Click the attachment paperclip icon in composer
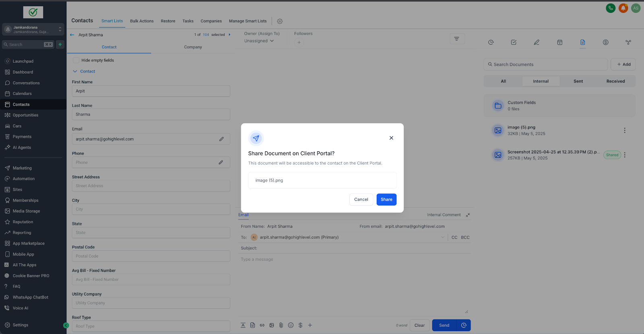The height and width of the screenshot is (334, 644). [x=281, y=325]
